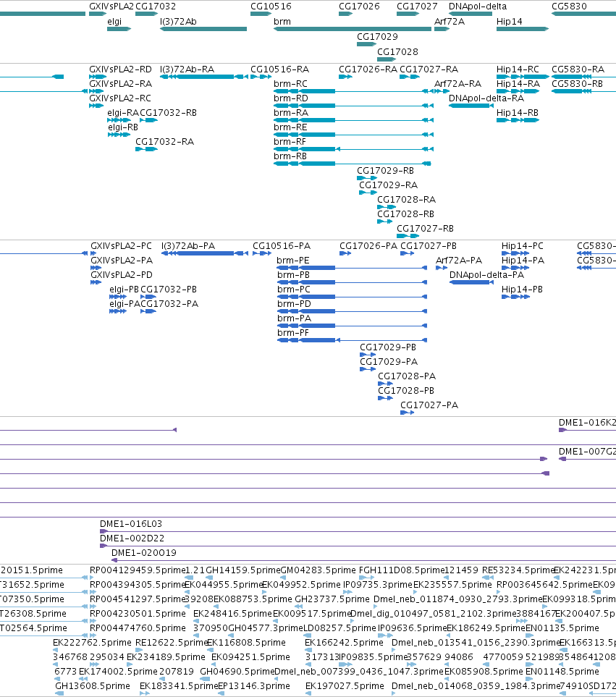Click the GXIVsPLA2-RD transcript label

coord(120,69)
